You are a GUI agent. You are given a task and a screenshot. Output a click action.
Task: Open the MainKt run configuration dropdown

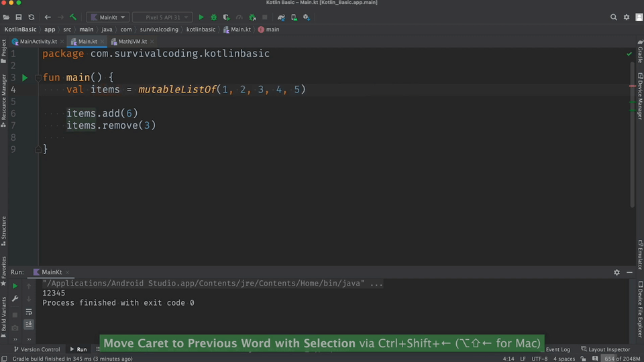click(x=107, y=17)
